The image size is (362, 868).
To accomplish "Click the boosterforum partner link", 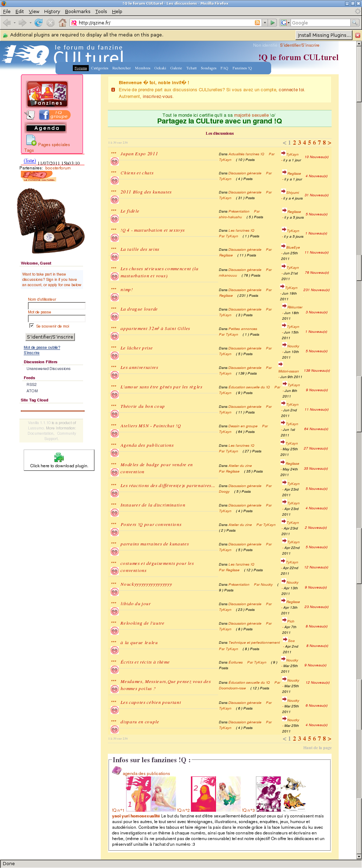I will pos(58,168).
